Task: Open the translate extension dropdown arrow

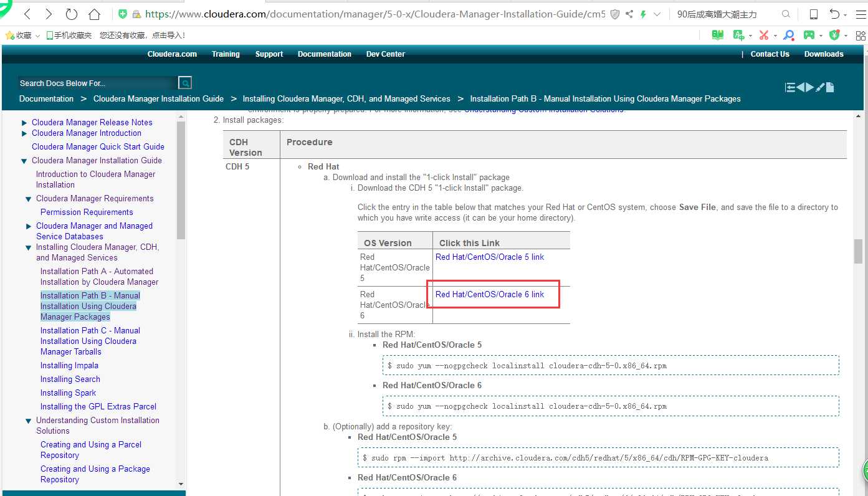Action: pos(750,36)
